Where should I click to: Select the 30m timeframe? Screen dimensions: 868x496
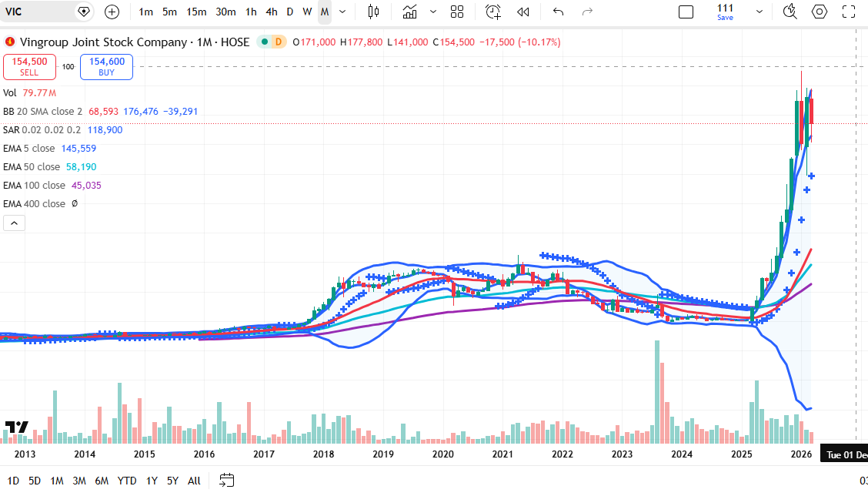point(225,12)
